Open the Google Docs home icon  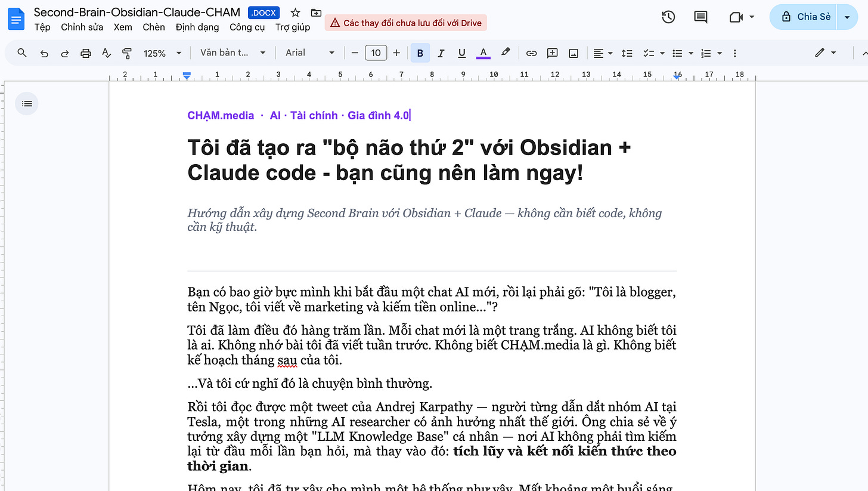(15, 18)
